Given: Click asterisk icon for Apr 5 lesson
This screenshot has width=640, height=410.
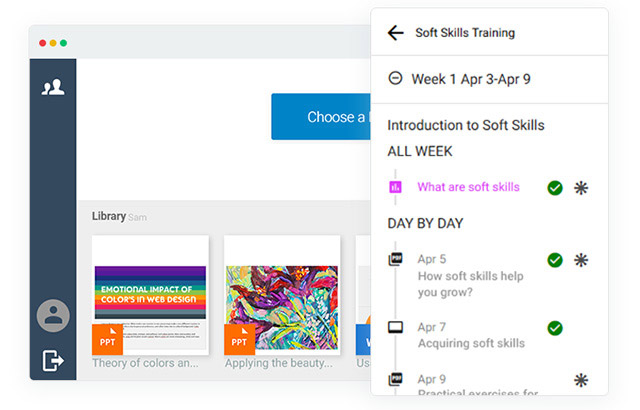Looking at the screenshot, I should [x=581, y=260].
